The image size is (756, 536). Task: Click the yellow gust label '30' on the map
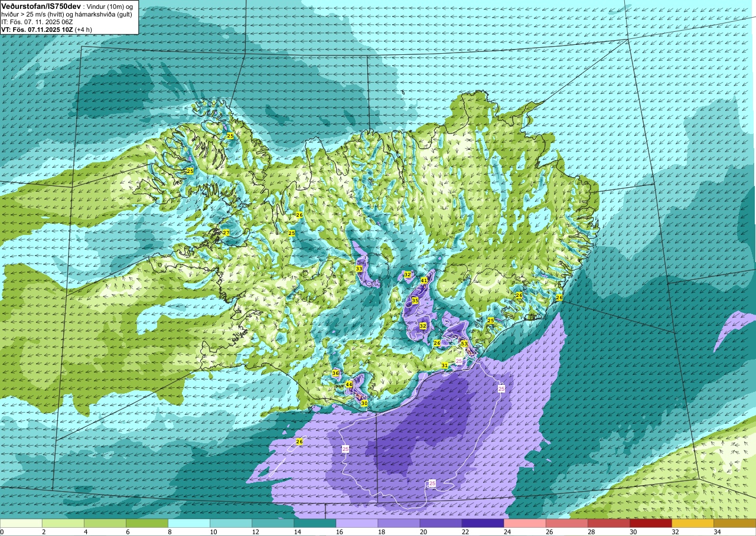tap(364, 403)
